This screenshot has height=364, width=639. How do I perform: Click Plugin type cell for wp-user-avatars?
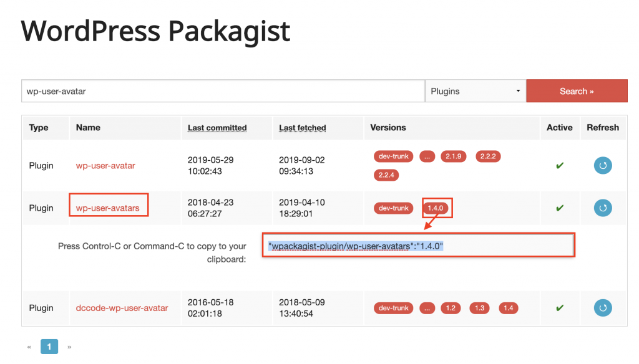(x=41, y=208)
